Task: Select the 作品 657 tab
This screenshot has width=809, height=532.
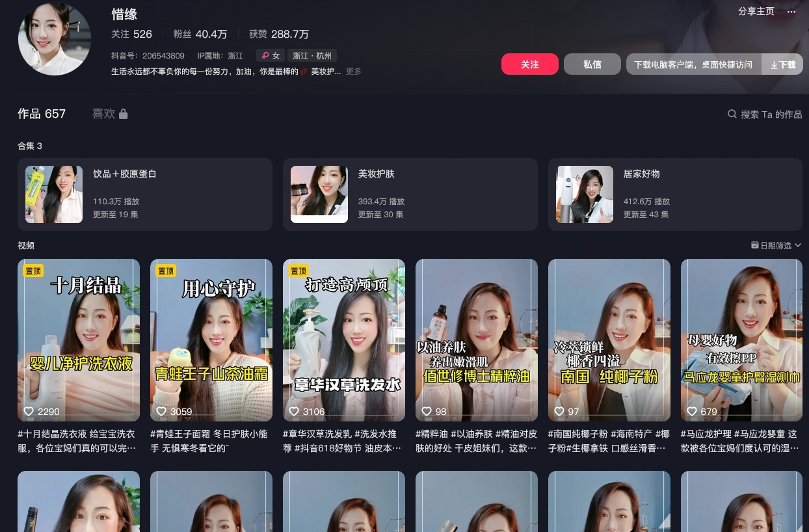Action: [42, 114]
